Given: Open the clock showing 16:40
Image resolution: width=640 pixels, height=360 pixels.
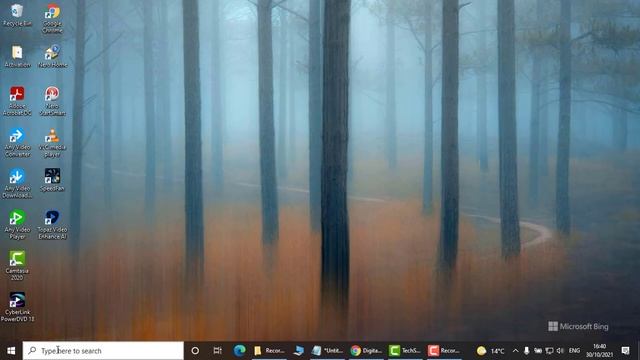Looking at the screenshot, I should tap(599, 351).
